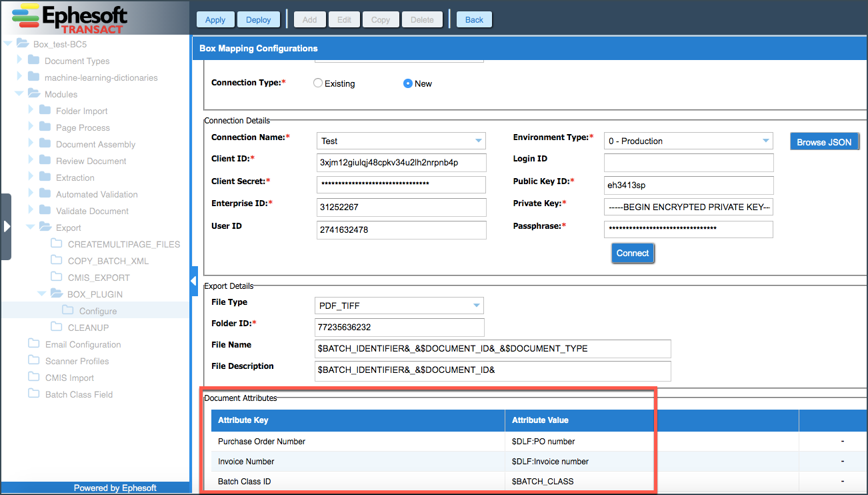This screenshot has width=868, height=495.
Task: Click the Folder ID input field
Action: 399,328
